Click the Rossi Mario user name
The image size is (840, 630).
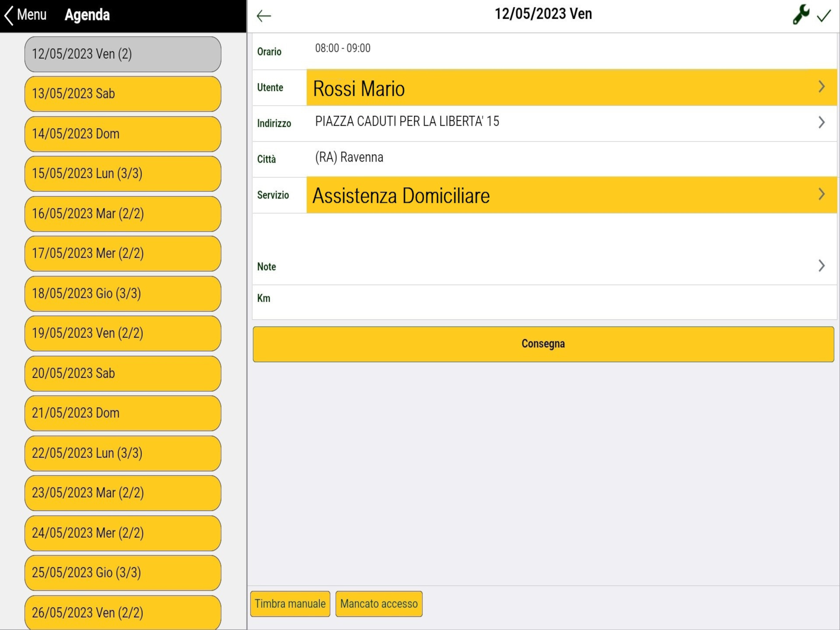359,89
